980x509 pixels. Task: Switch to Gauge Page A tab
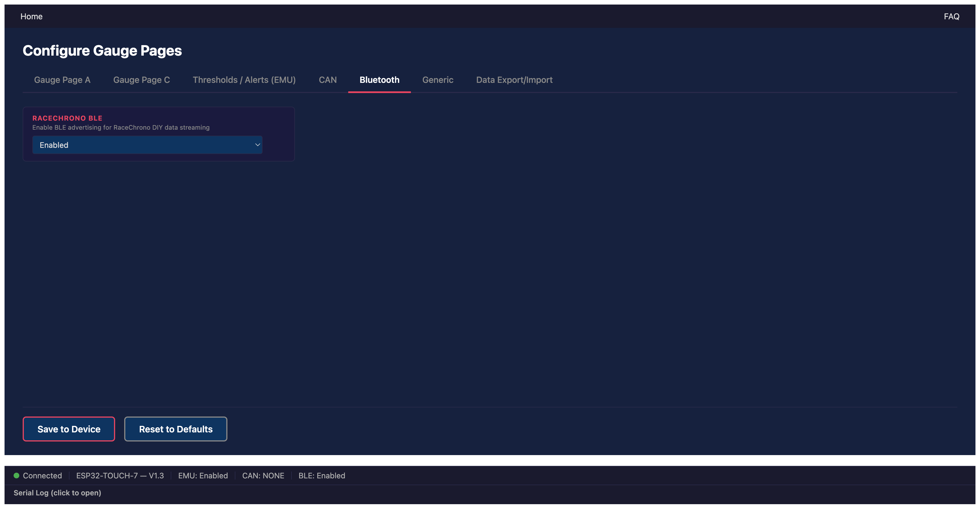pos(62,79)
